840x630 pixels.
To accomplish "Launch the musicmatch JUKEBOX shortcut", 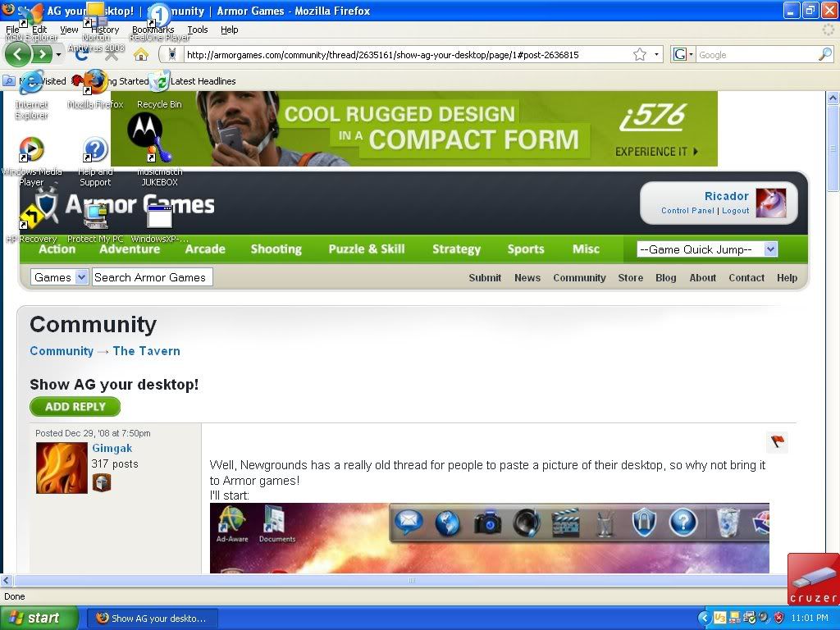I will pos(159,161).
